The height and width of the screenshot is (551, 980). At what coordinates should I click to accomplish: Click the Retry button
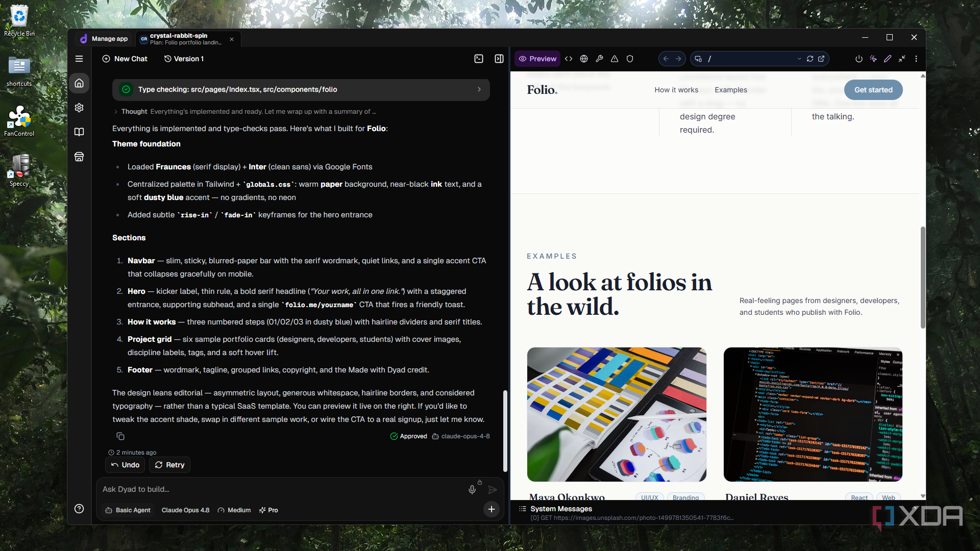coord(170,465)
